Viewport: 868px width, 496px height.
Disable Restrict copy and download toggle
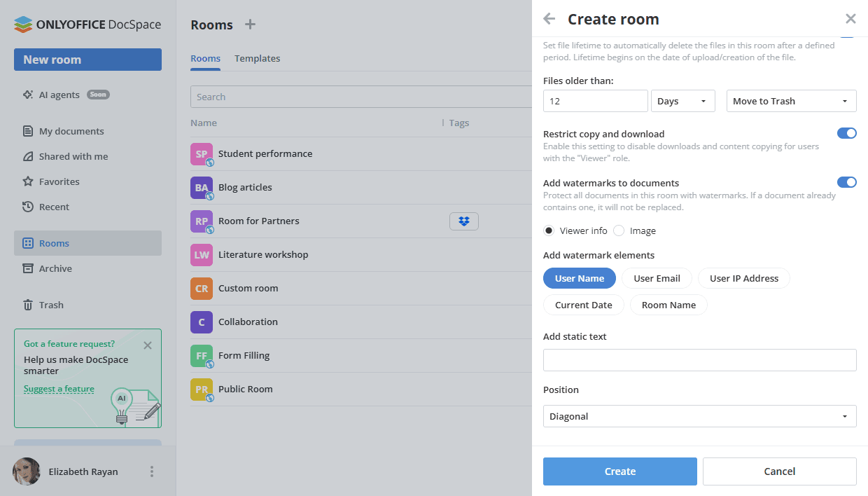[846, 133]
